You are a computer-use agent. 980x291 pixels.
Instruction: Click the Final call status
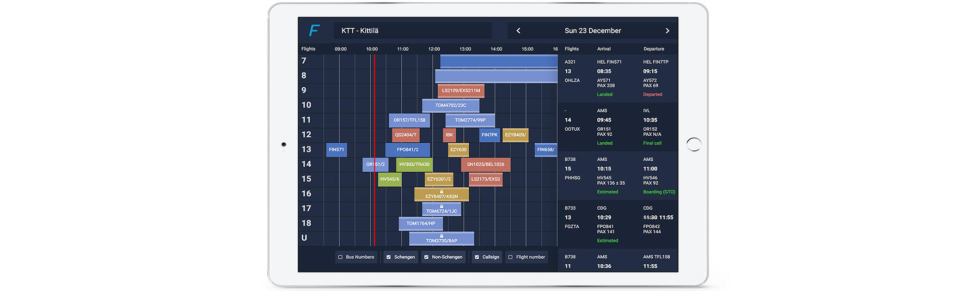pyautogui.click(x=652, y=143)
